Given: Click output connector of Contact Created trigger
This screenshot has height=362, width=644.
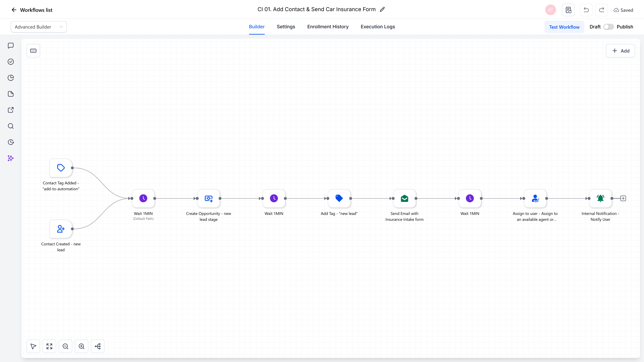Looking at the screenshot, I should [x=72, y=229].
